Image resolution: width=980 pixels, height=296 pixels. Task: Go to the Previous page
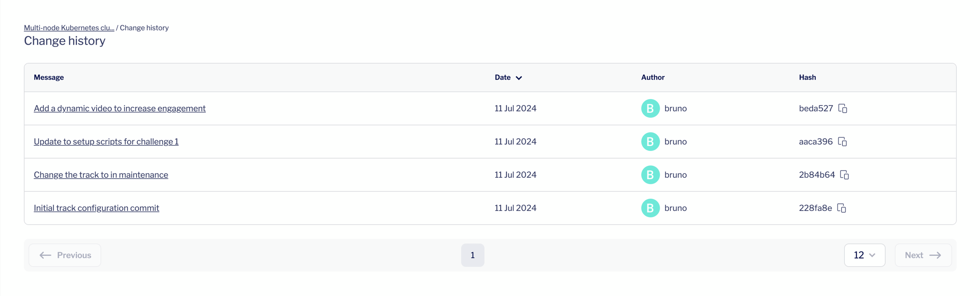point(65,255)
